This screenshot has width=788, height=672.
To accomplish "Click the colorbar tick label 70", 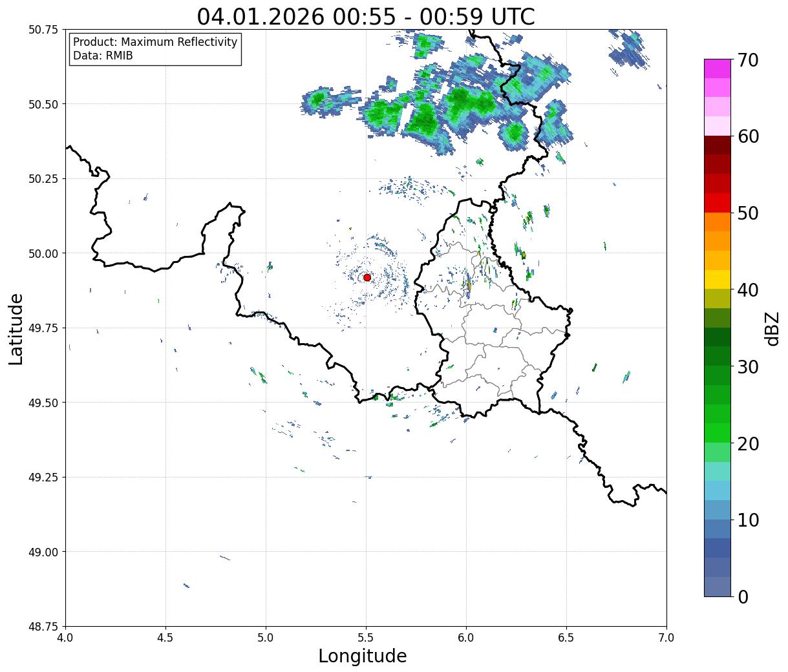I will [747, 60].
